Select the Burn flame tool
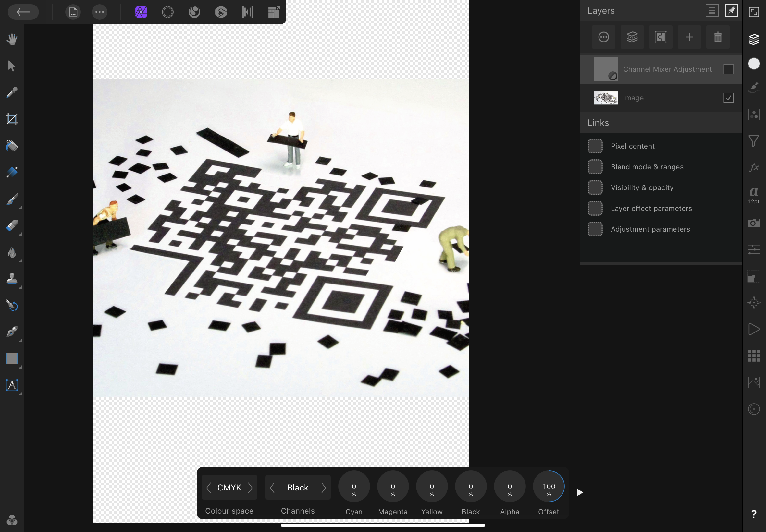Screen dimensions: 766x532 (12, 252)
